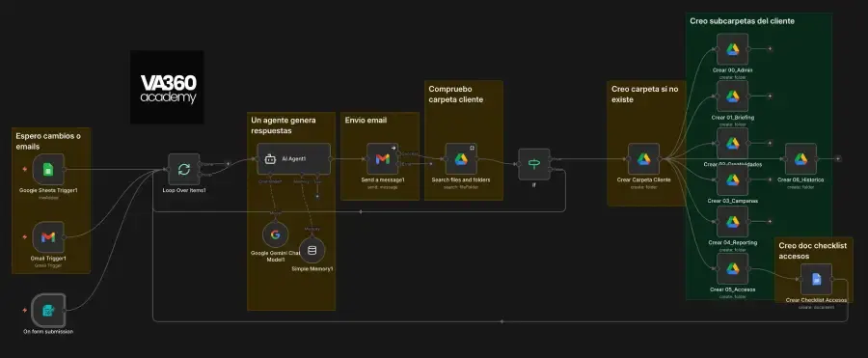Add node on Loop Over Items1 done output

coord(228,163)
